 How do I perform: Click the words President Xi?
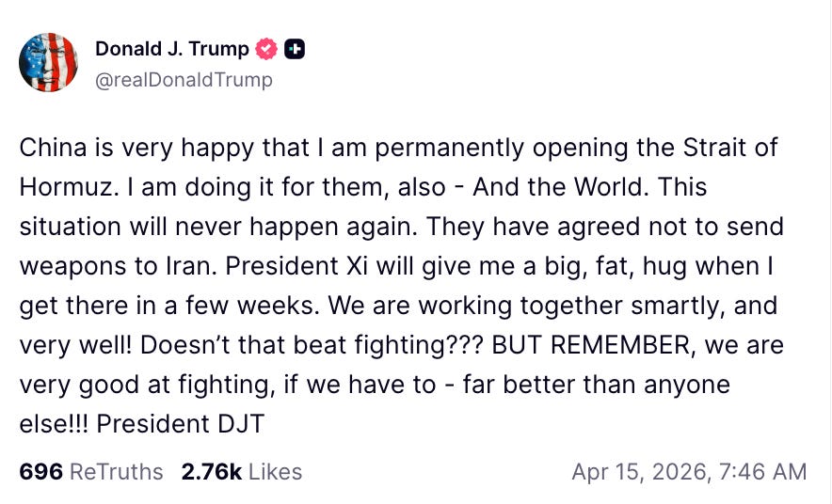pos(296,266)
